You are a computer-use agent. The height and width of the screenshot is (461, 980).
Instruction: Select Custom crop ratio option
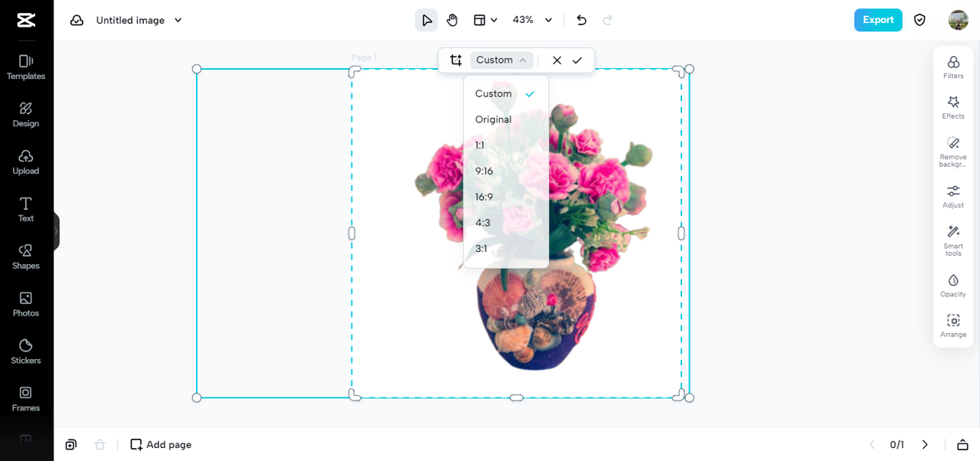click(x=506, y=93)
